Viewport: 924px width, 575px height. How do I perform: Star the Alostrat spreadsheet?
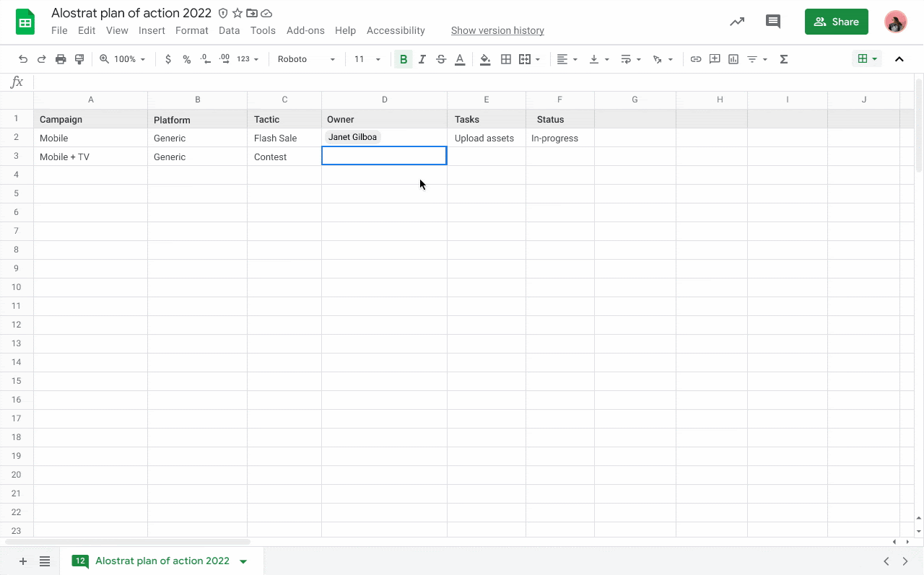(237, 13)
